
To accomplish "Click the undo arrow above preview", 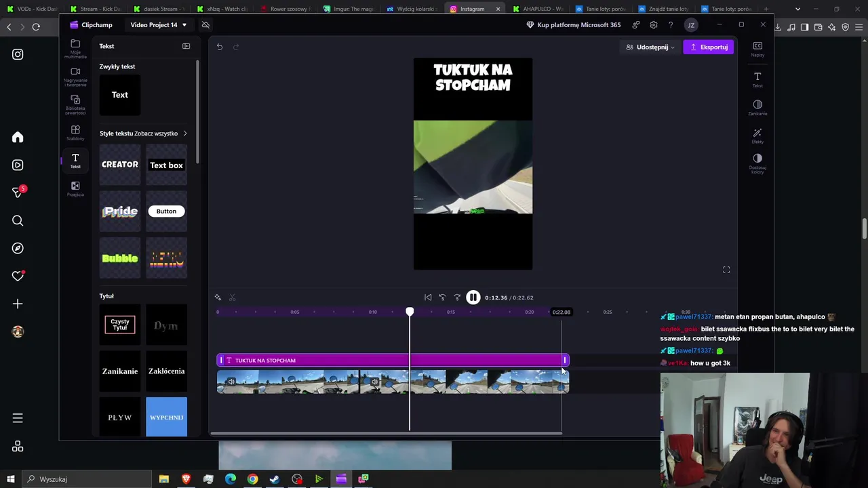I will tap(220, 47).
